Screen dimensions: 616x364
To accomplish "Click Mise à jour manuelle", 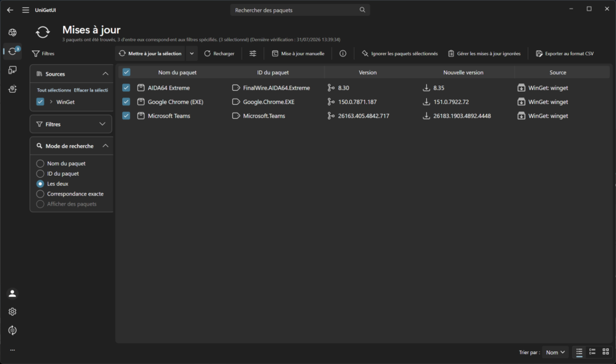I will [x=298, y=53].
